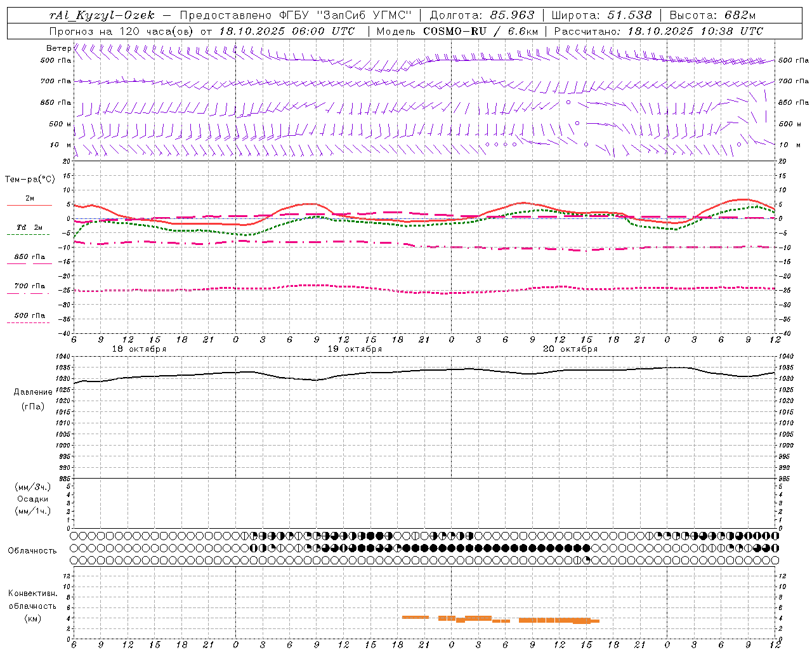The width and height of the screenshot is (812, 650).
Task: Click the Давление axis title
Action: pos(33,392)
